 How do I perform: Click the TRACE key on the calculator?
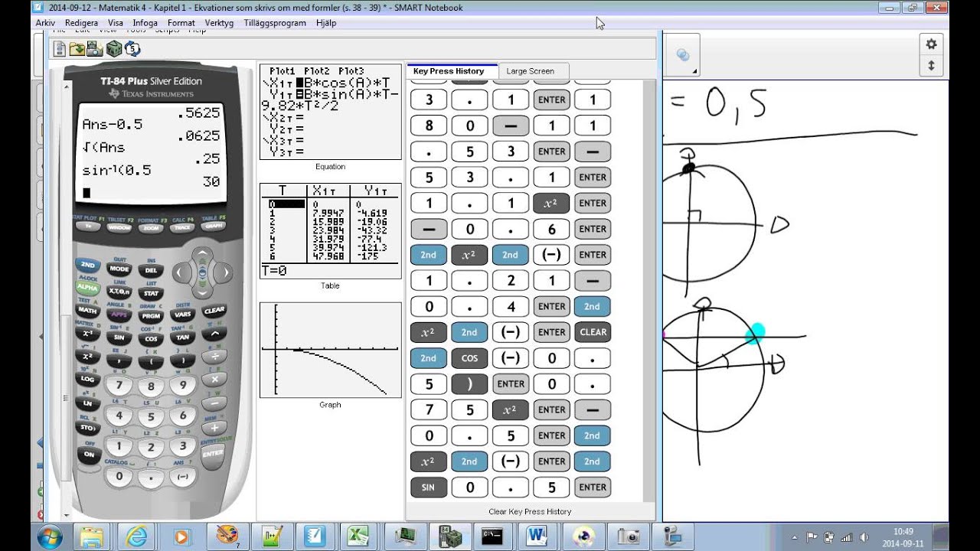click(182, 227)
